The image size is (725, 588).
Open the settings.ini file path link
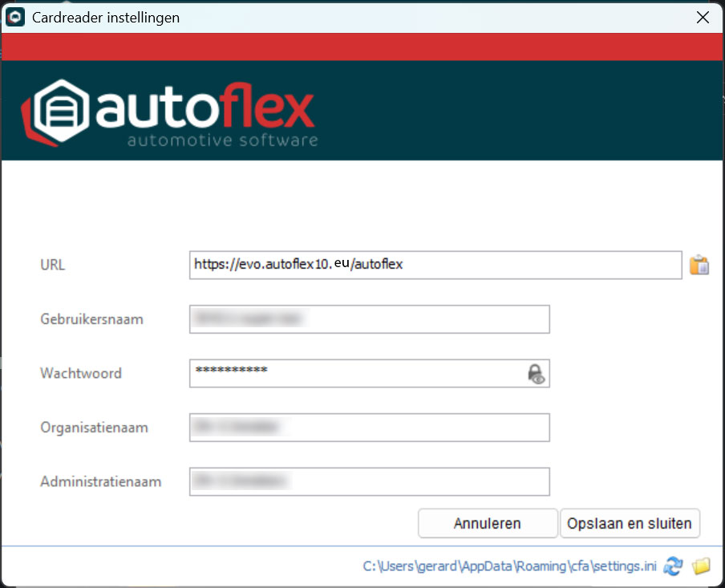509,566
